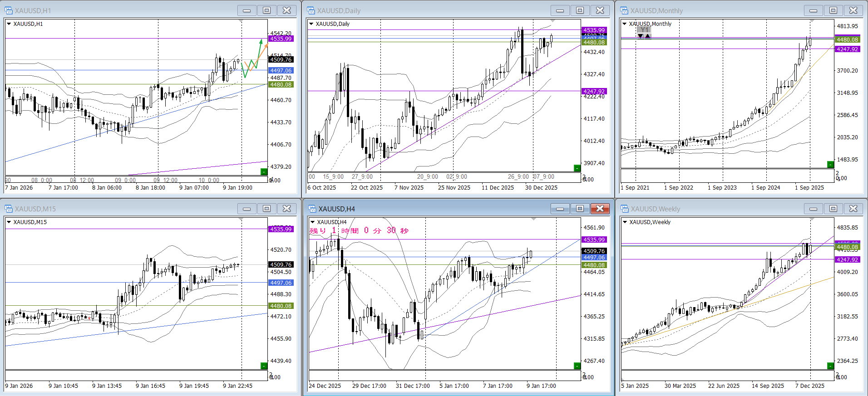Toggle the green minus square on Weekly chart
Screen dimensions: 868x396
(830, 366)
